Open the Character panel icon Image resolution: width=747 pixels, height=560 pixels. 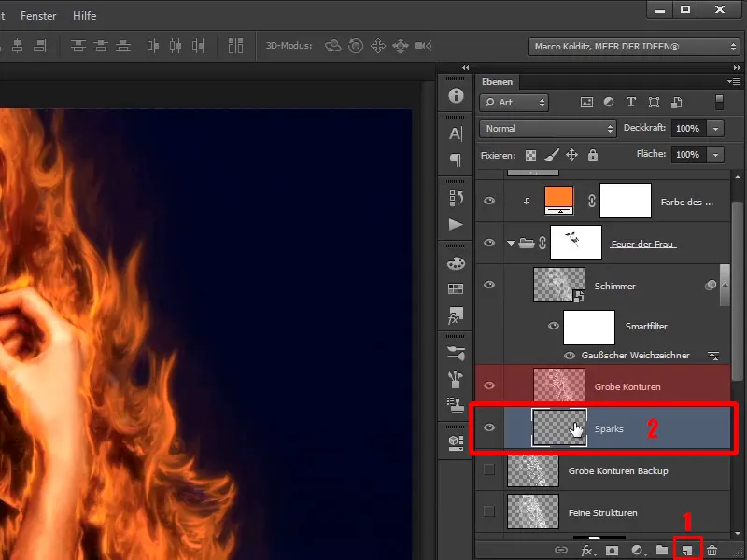click(456, 133)
